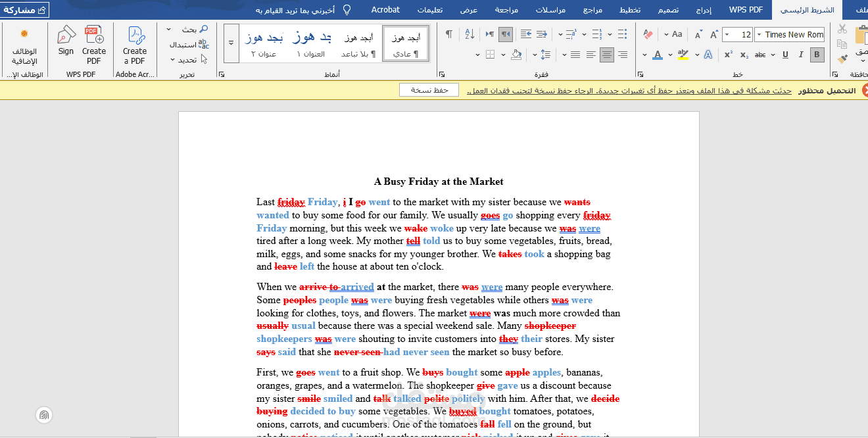The width and height of the screenshot is (868, 438).
Task: Click the lightbulb Tell Me icon
Action: [347, 10]
